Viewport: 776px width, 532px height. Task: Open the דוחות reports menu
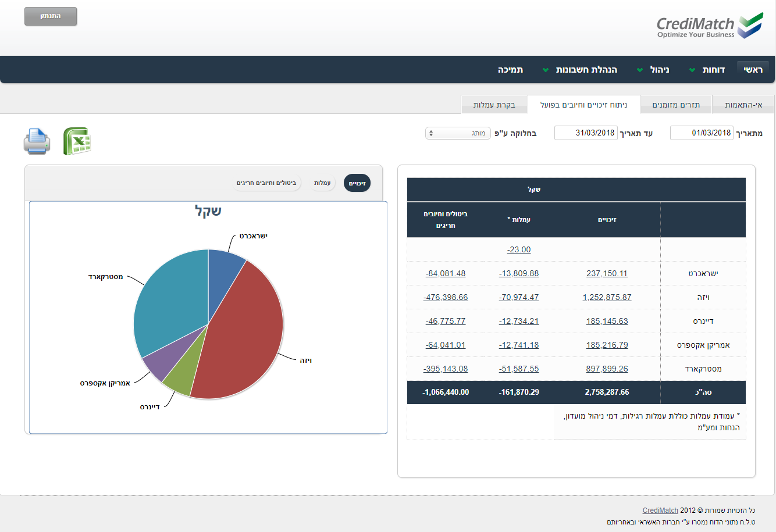tap(713, 70)
